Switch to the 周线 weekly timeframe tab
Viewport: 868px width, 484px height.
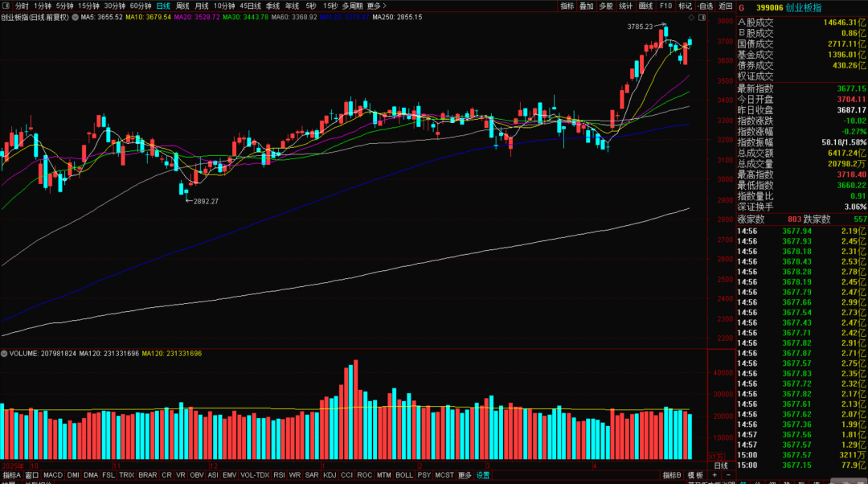pyautogui.click(x=182, y=6)
